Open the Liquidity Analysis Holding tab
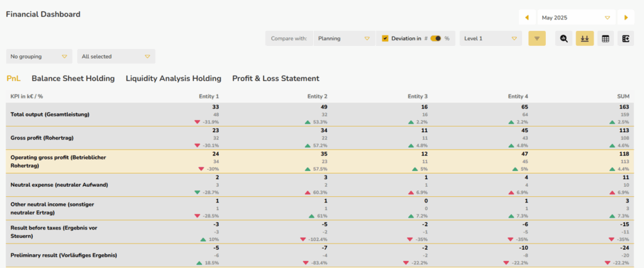This screenshot has width=644, height=268. coord(173,79)
